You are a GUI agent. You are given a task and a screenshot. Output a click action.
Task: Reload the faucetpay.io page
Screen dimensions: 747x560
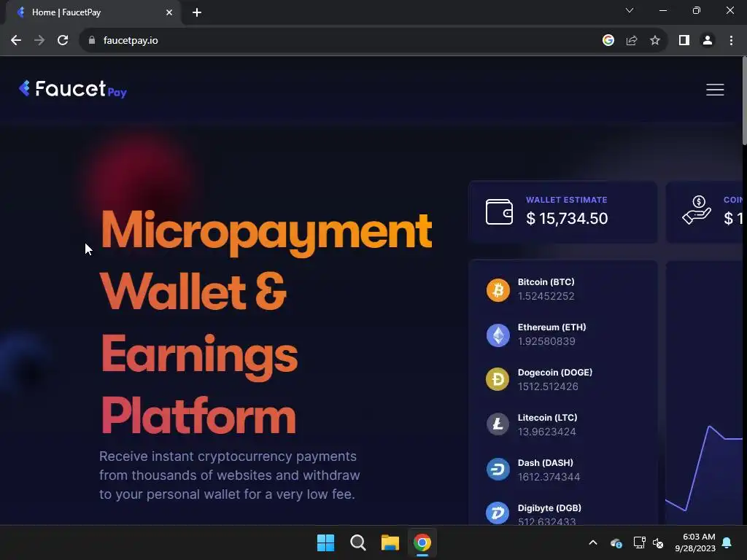pyautogui.click(x=63, y=41)
